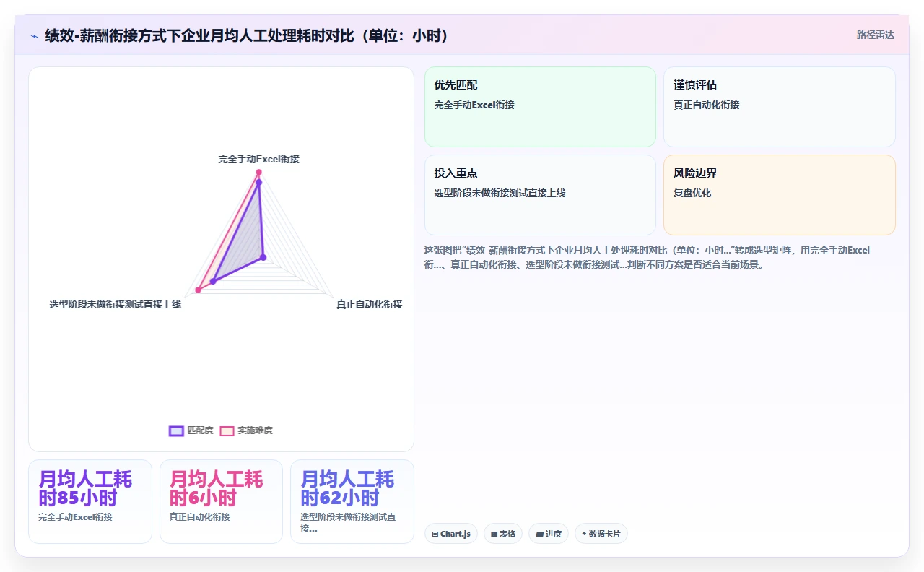
Task: Click 复盘优化 text in 风险边界 card
Action: tap(692, 193)
